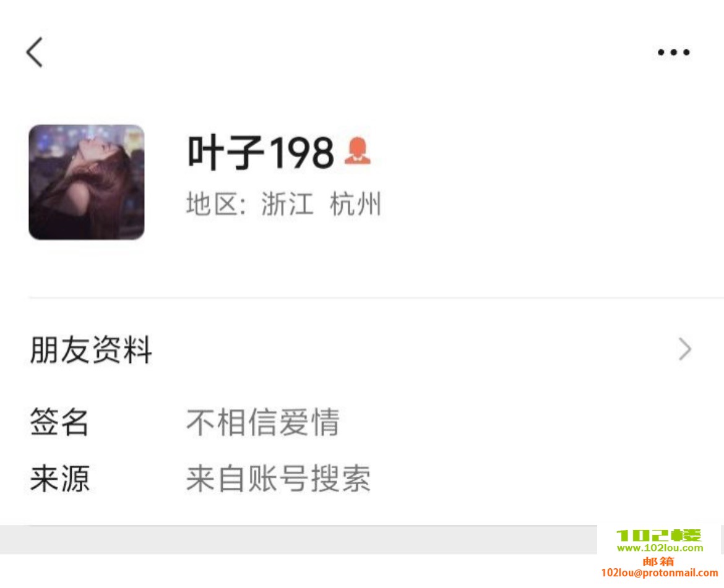This screenshot has width=724, height=588.
Task: Select the username 叶子198
Action: [260, 151]
